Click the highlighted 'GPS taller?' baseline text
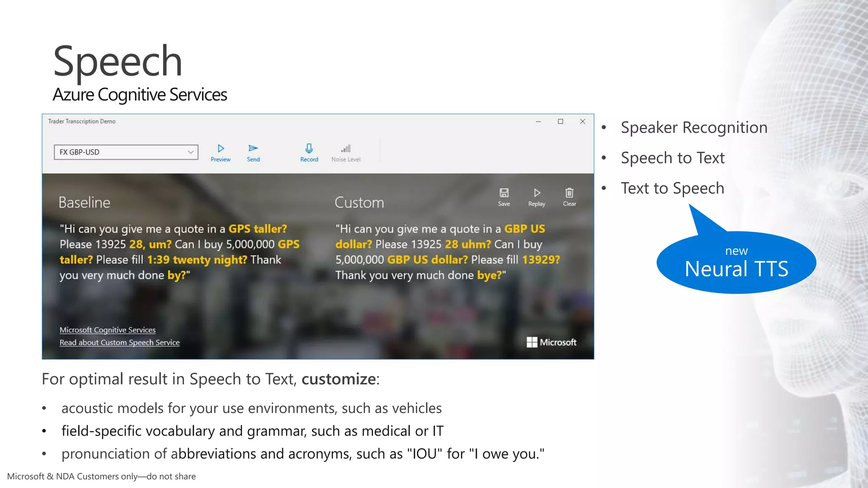Screen dimensions: 868x488 click(258, 229)
